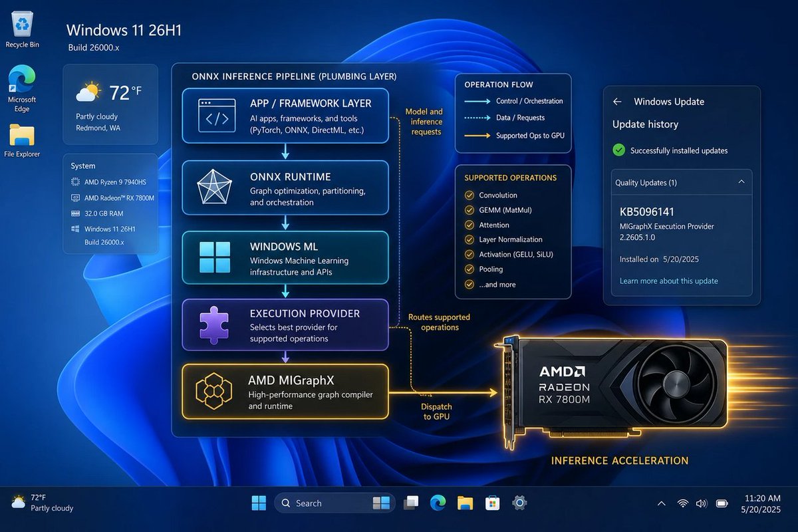Click 'INFERENCE ACCELERATION' caption

[x=620, y=460]
